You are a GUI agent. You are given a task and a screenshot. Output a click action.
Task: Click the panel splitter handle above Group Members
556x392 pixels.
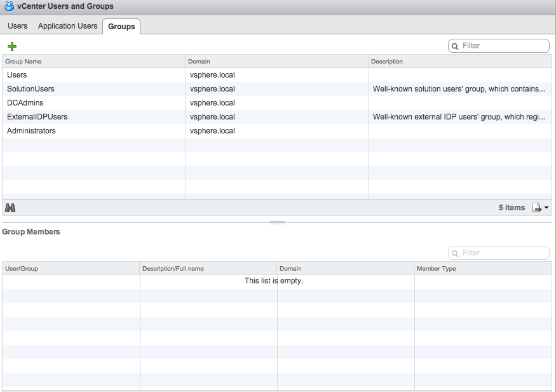(x=277, y=222)
